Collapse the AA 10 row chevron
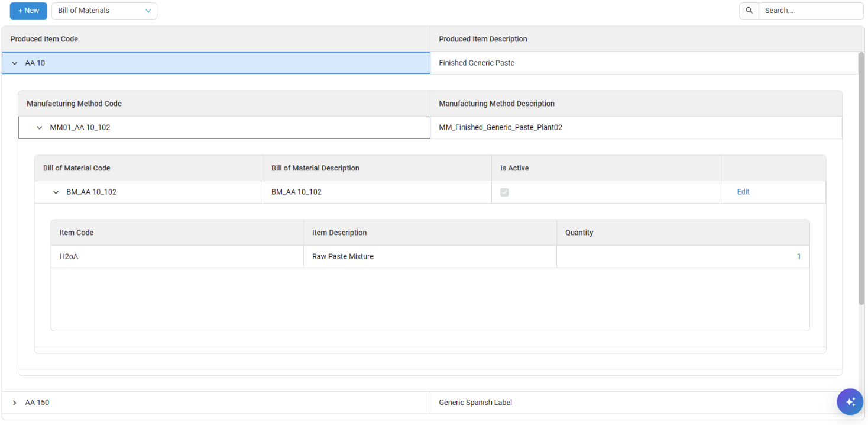 click(x=15, y=63)
